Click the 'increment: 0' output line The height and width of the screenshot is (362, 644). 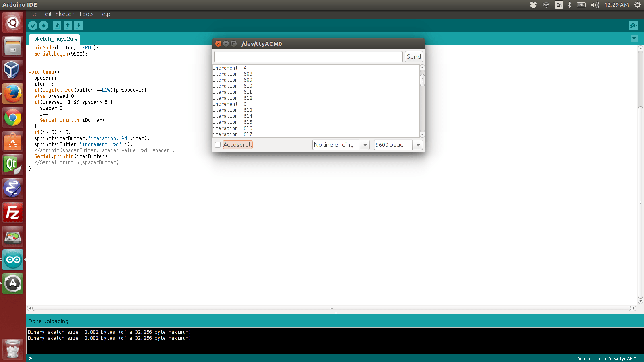coord(229,104)
